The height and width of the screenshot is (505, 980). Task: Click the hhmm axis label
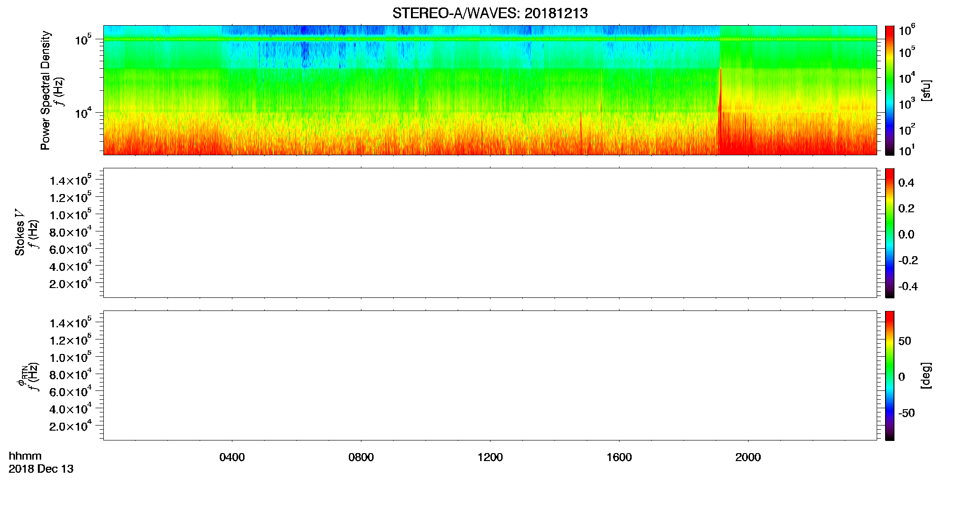[x=25, y=456]
